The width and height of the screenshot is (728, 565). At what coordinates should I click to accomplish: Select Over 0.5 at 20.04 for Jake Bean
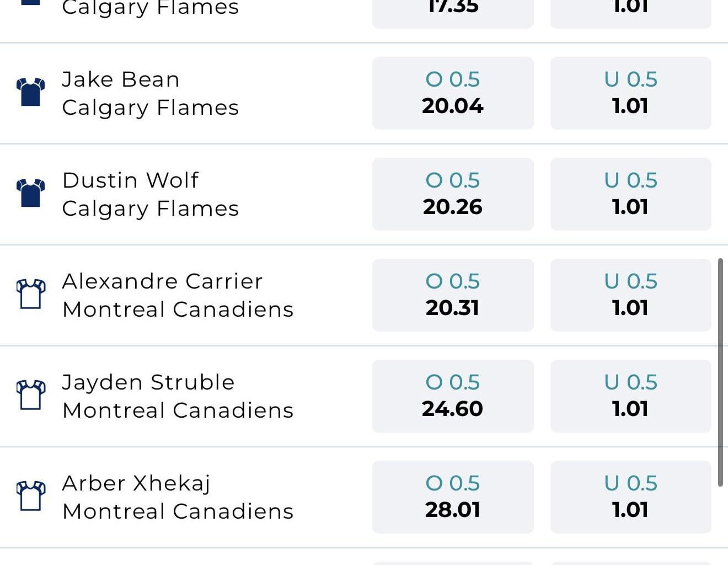point(452,92)
